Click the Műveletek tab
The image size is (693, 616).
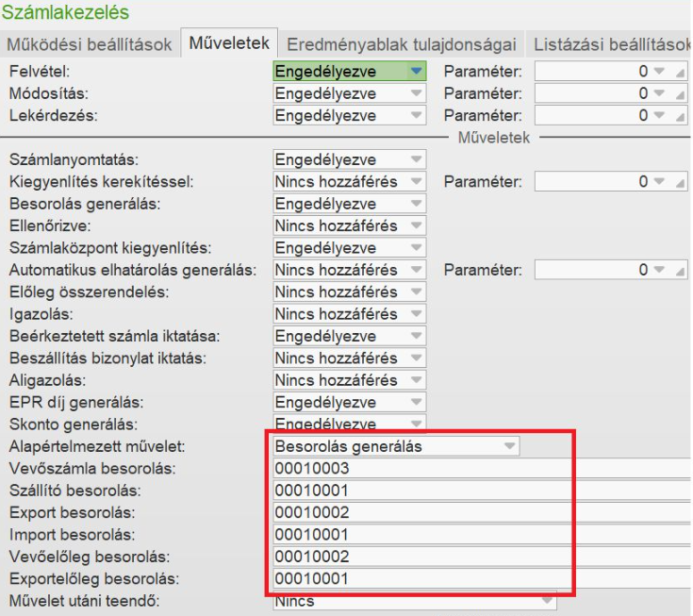pos(230,43)
